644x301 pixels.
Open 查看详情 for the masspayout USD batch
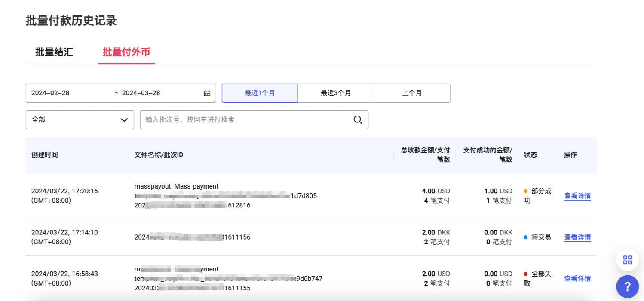pyautogui.click(x=577, y=196)
